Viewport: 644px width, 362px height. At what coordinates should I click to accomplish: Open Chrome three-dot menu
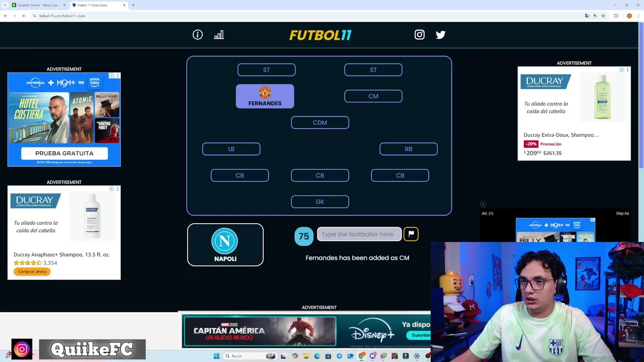click(x=638, y=16)
